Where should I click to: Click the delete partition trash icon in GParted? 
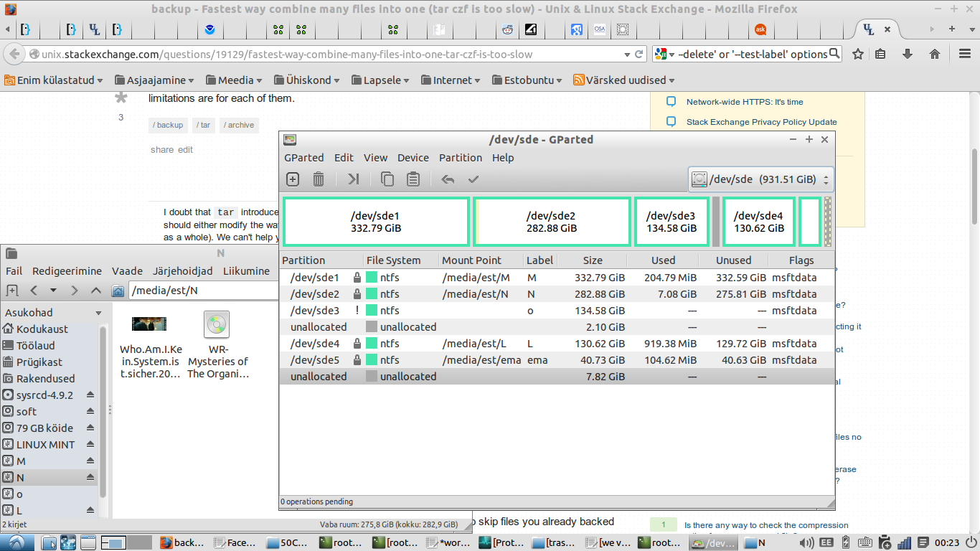coord(319,179)
